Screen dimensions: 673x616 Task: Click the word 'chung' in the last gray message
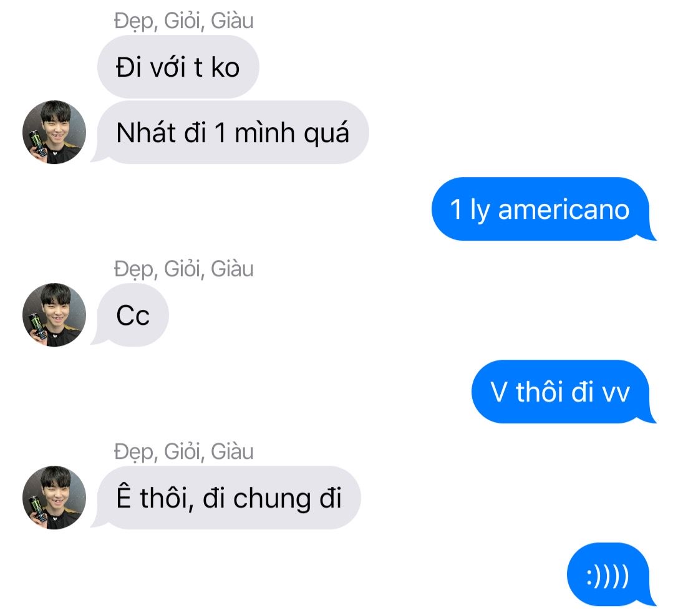coord(272,499)
